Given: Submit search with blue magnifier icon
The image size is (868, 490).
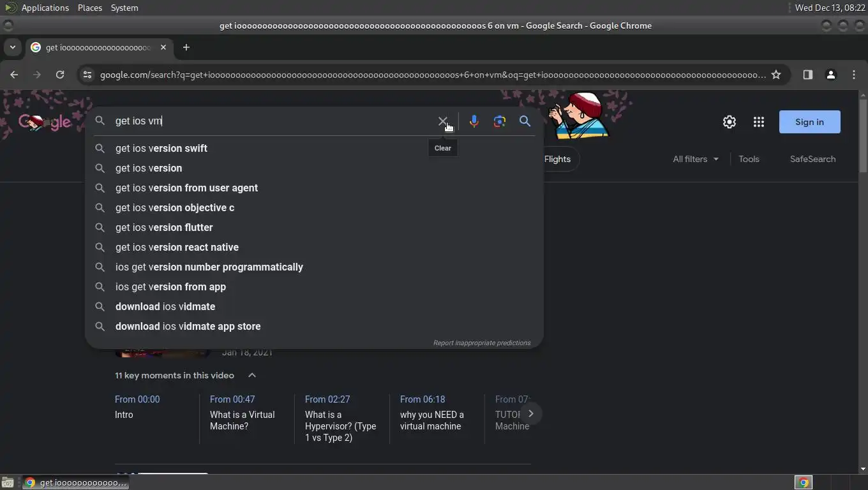Looking at the screenshot, I should (x=525, y=121).
